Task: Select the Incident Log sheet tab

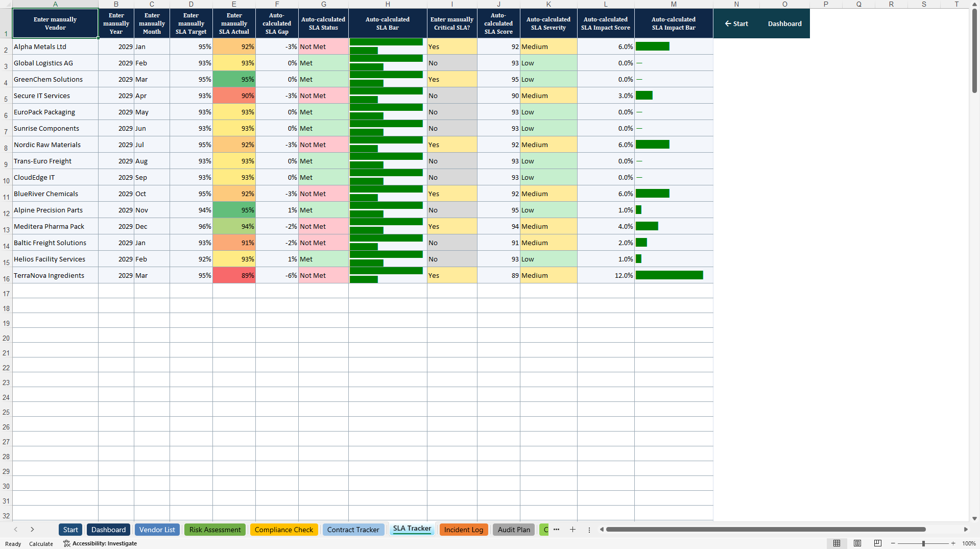Action: coord(464,530)
